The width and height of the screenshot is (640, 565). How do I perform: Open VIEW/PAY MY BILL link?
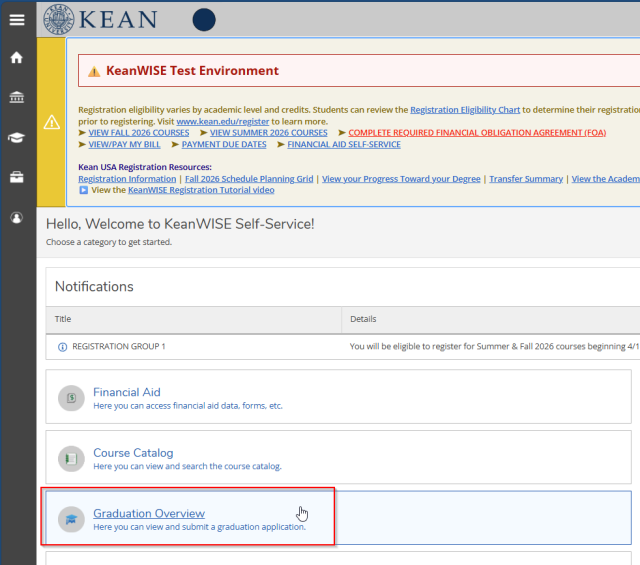(x=124, y=145)
